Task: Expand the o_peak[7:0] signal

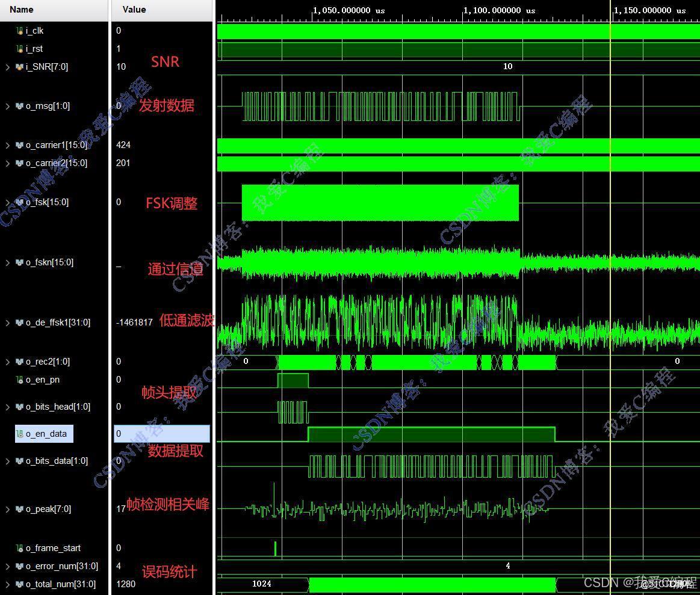Action: tap(8, 509)
